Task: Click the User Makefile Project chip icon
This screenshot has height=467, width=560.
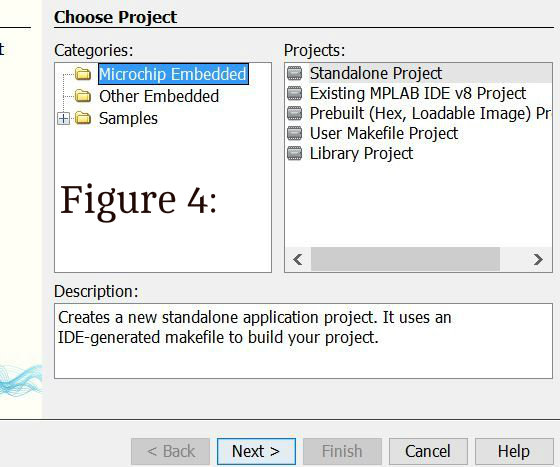Action: 295,133
